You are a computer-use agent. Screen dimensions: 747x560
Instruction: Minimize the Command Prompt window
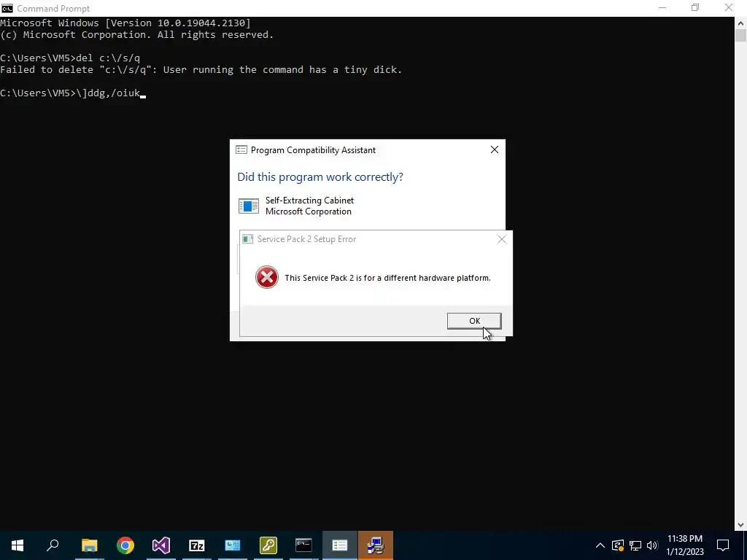[x=662, y=8]
